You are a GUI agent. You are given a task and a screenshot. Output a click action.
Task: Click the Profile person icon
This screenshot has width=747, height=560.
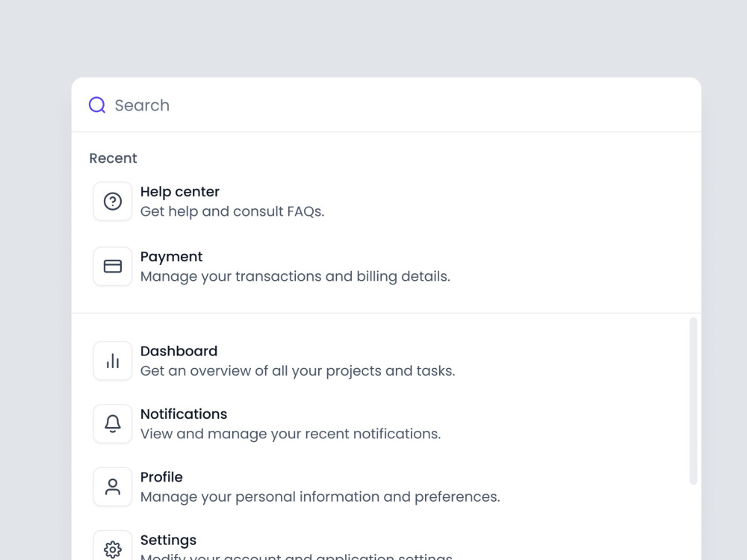113,487
